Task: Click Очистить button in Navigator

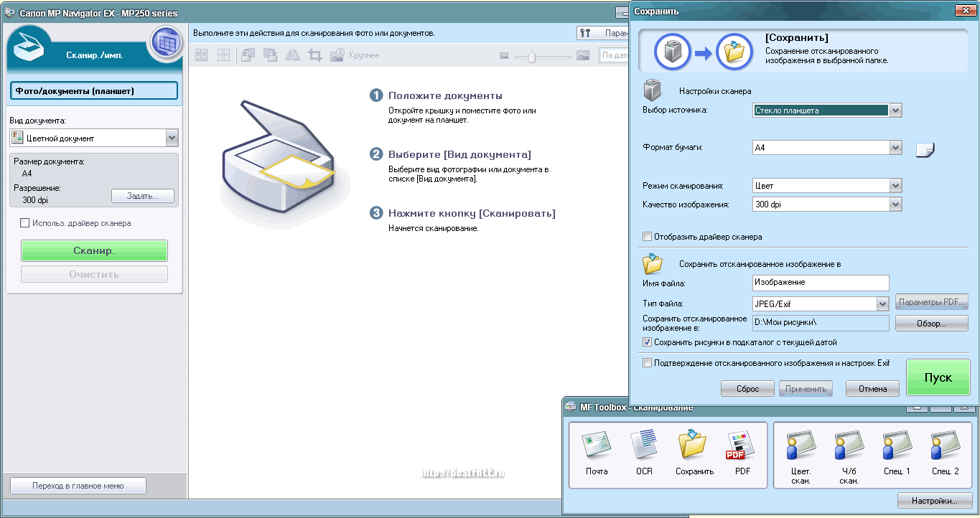Action: pyautogui.click(x=94, y=274)
